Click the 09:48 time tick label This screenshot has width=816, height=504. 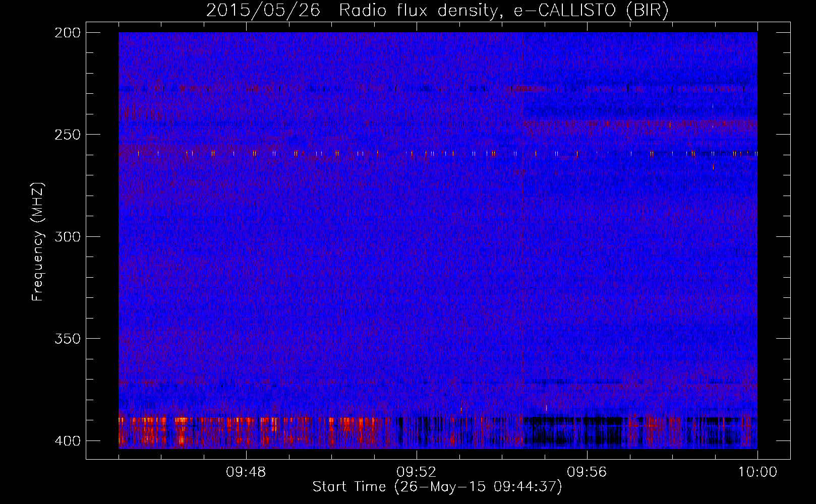[246, 472]
